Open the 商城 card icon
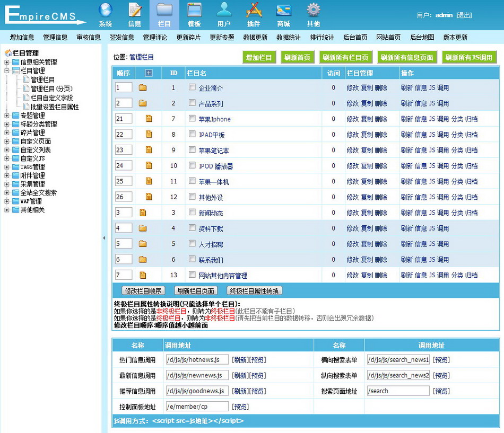This screenshot has height=433, width=504. [x=283, y=10]
